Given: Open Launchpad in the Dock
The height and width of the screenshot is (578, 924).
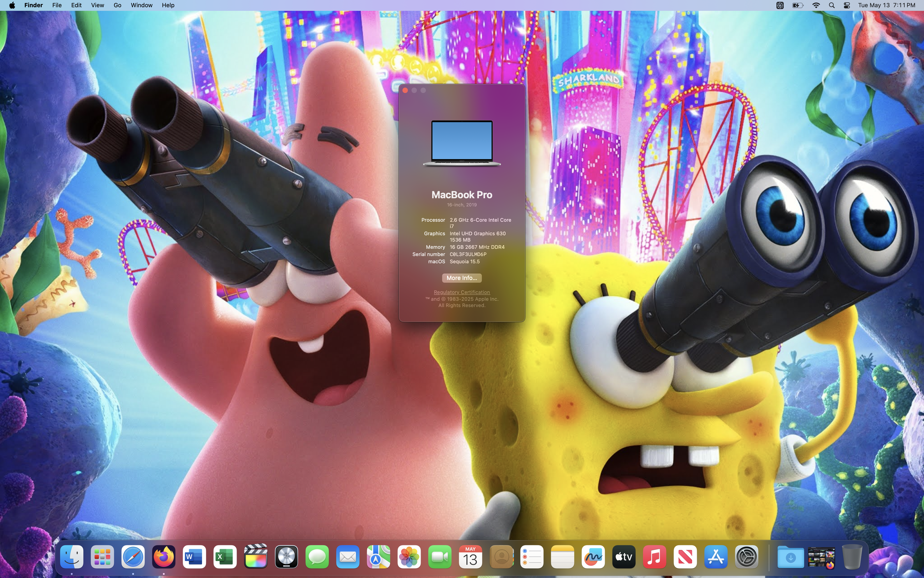Looking at the screenshot, I should [x=102, y=557].
